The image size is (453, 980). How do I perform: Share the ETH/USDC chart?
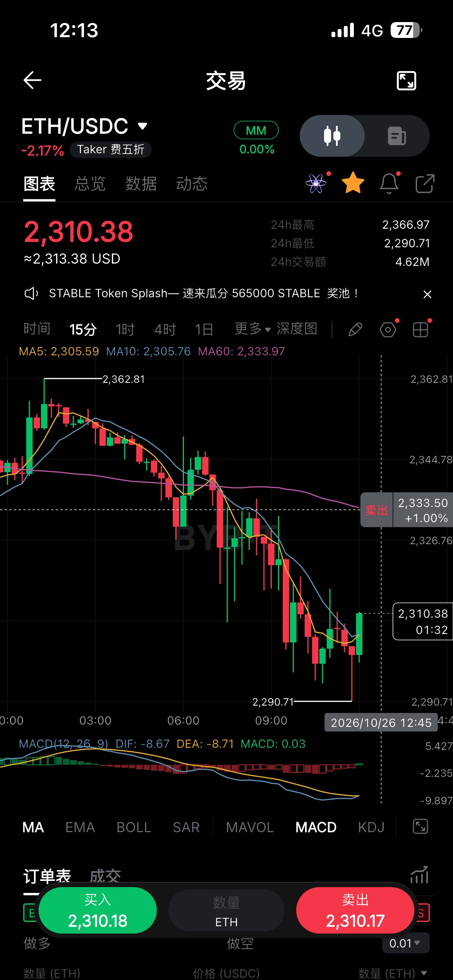tap(425, 183)
